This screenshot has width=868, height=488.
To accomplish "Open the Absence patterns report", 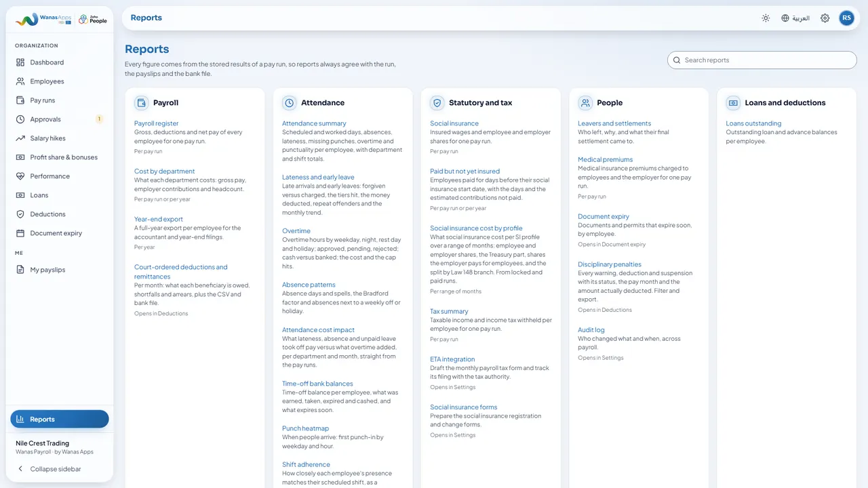I will click(309, 285).
